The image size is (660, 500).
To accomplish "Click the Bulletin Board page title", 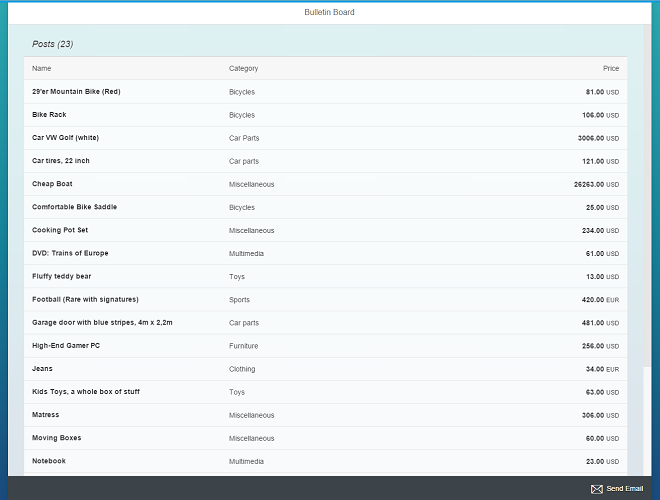I will pyautogui.click(x=329, y=12).
